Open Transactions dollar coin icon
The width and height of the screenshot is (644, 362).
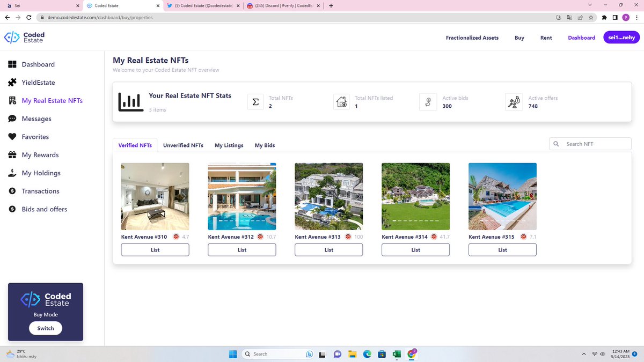coord(12,191)
